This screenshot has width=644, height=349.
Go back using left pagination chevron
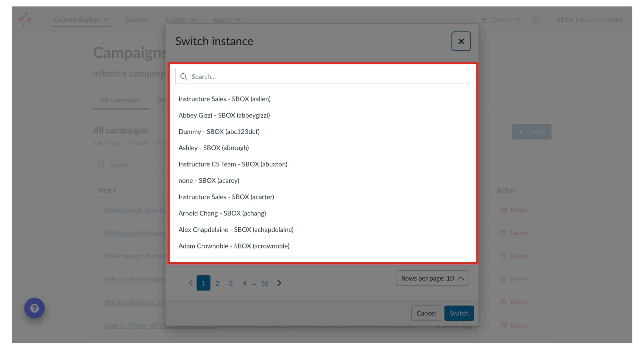[x=190, y=283]
